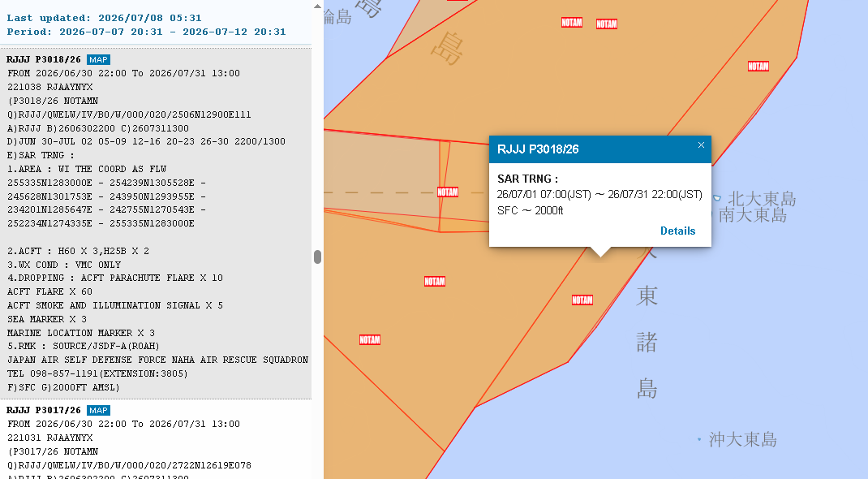
Task: Select the RJJJ P3017/26 heading in list
Action: [x=44, y=410]
